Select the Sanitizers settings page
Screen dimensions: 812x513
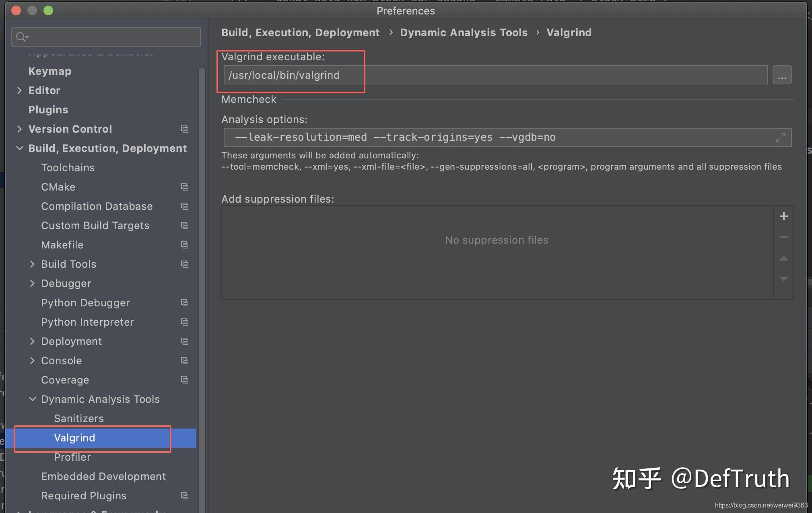pos(79,418)
